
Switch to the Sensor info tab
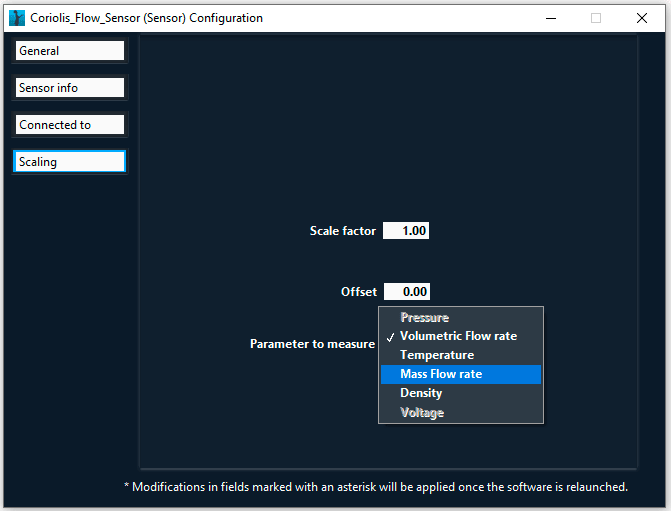69,88
